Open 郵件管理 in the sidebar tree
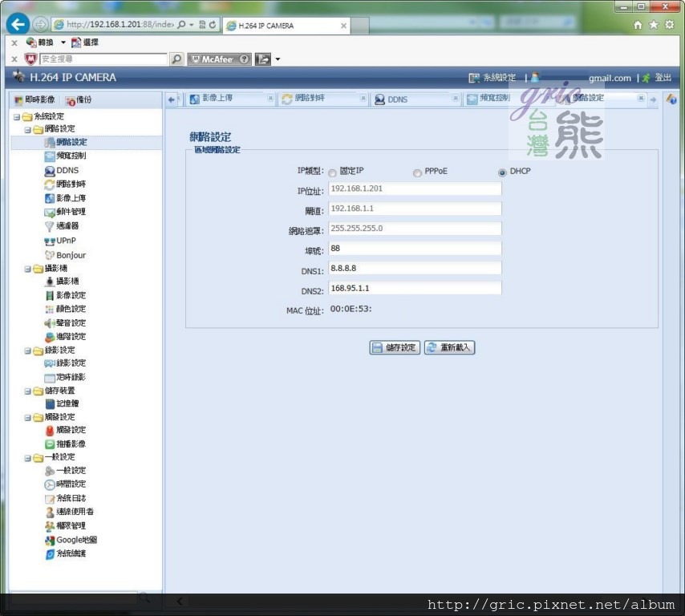 pyautogui.click(x=65, y=212)
